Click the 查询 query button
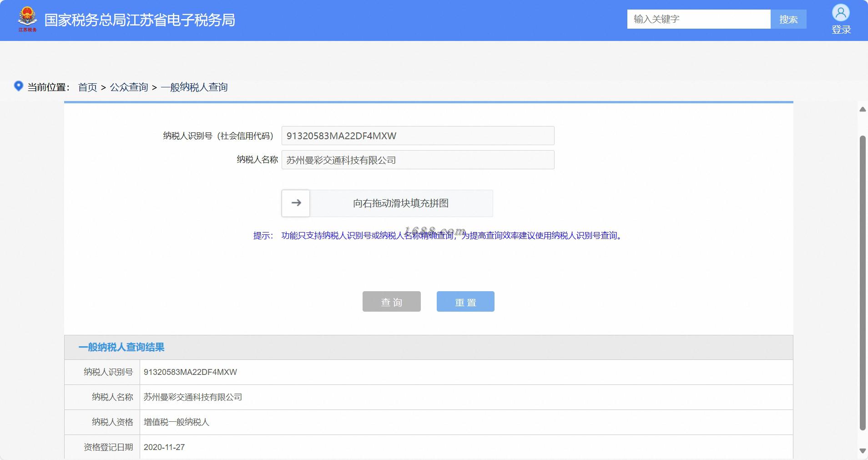 (x=392, y=302)
